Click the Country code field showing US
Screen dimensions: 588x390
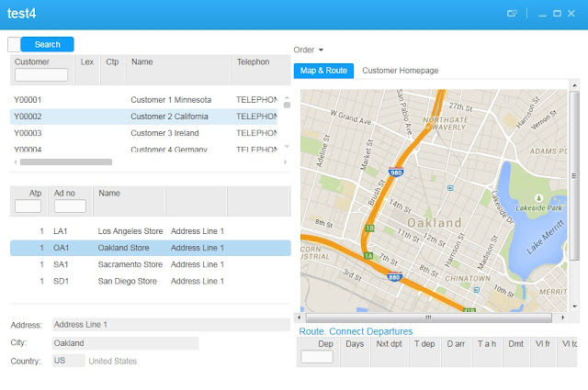click(x=69, y=361)
